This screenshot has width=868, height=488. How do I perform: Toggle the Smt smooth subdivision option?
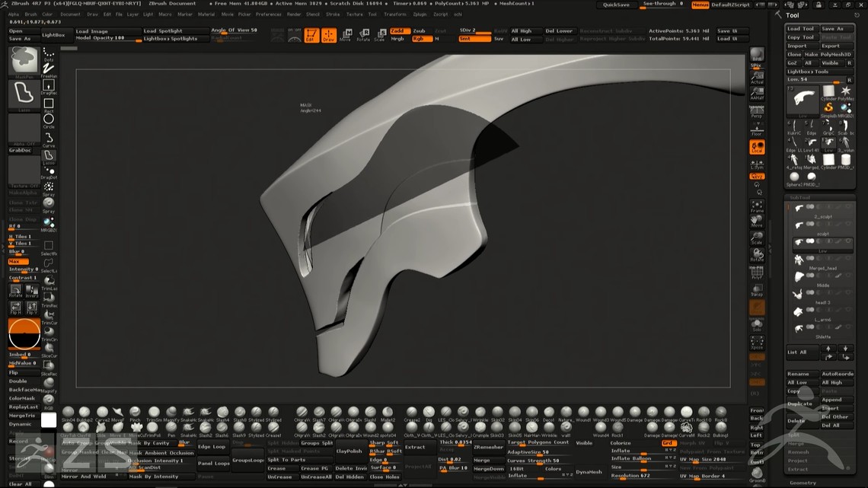point(474,39)
